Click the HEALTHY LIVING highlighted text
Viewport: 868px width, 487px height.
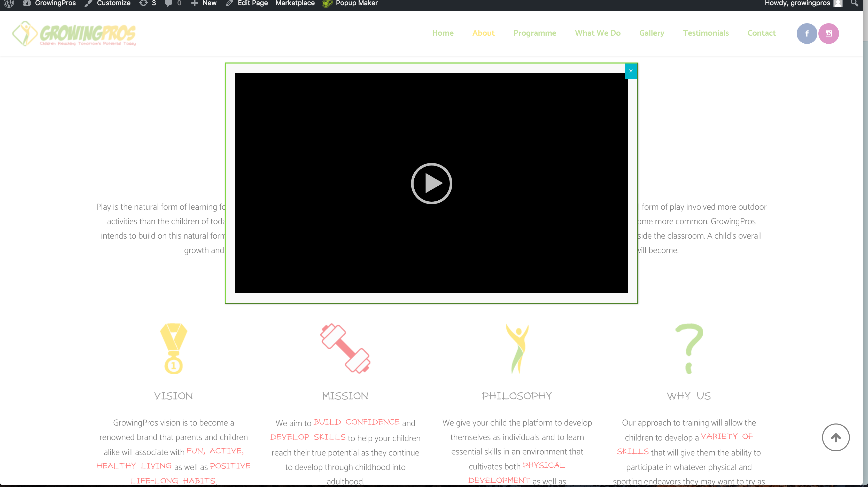(x=134, y=466)
